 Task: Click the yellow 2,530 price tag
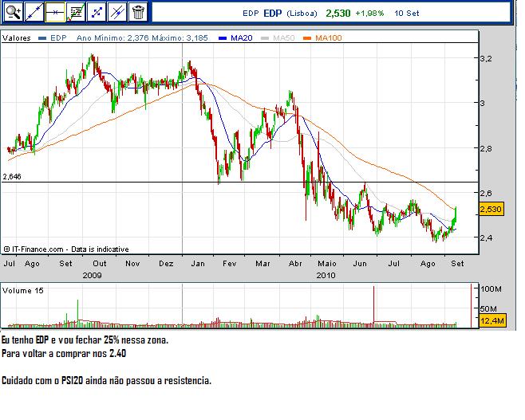491,210
